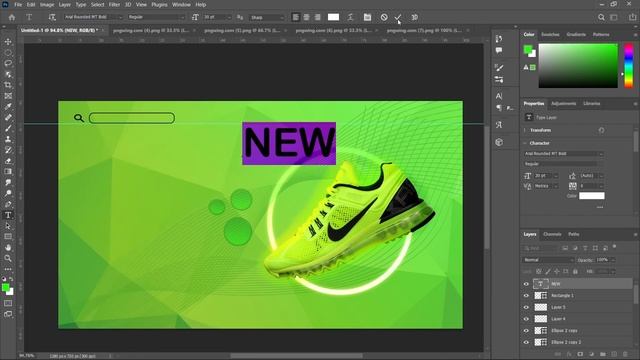This screenshot has width=640, height=360.
Task: Open the Character panel icon in dock
Action: tap(499, 96)
